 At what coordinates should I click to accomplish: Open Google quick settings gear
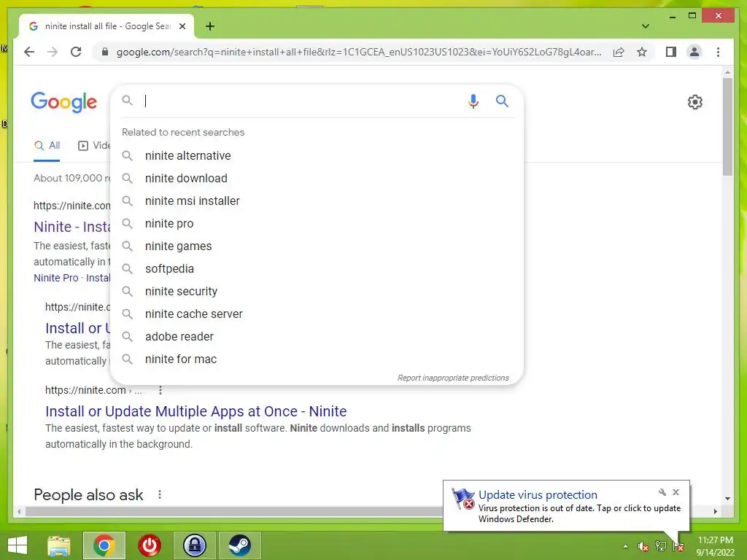tap(695, 102)
